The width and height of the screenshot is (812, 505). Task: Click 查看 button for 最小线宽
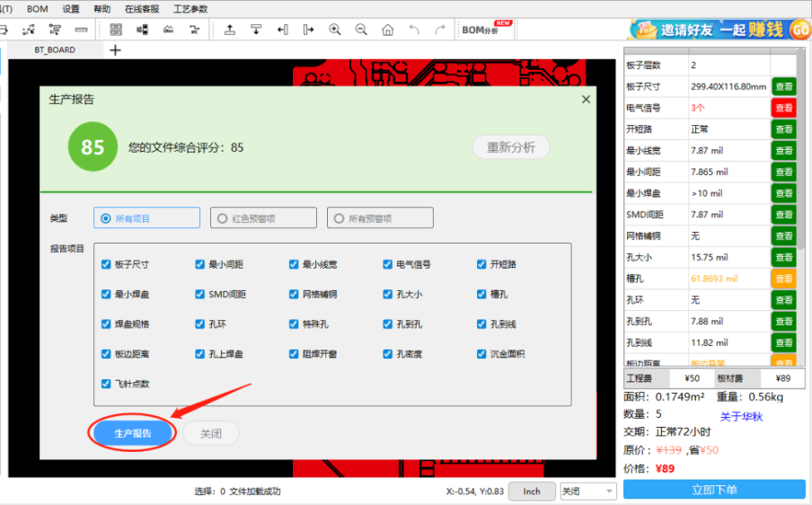783,151
